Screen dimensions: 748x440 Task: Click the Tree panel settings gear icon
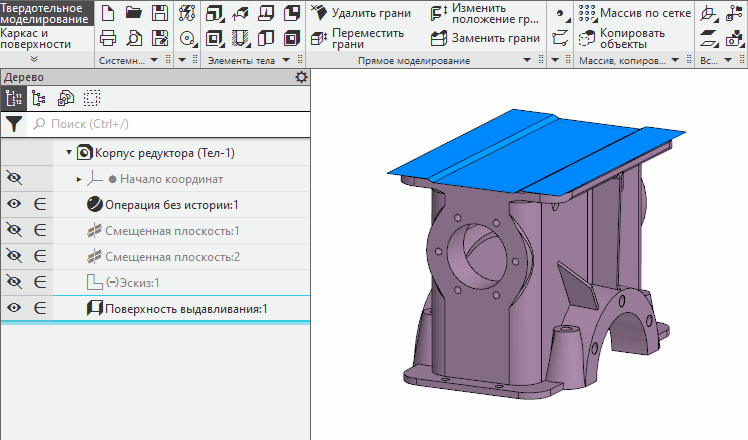coord(302,77)
